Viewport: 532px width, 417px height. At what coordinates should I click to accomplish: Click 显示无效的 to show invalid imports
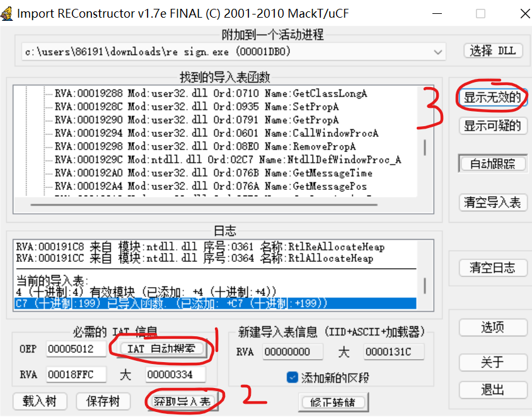[492, 97]
